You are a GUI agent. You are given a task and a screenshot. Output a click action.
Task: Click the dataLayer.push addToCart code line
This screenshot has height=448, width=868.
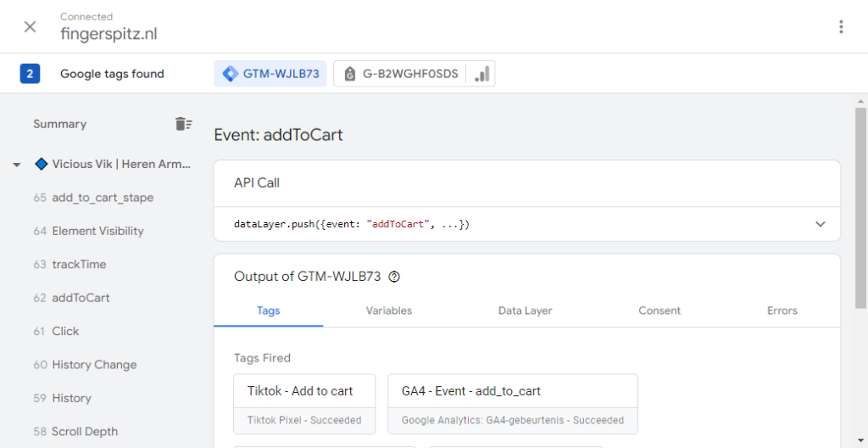352,225
